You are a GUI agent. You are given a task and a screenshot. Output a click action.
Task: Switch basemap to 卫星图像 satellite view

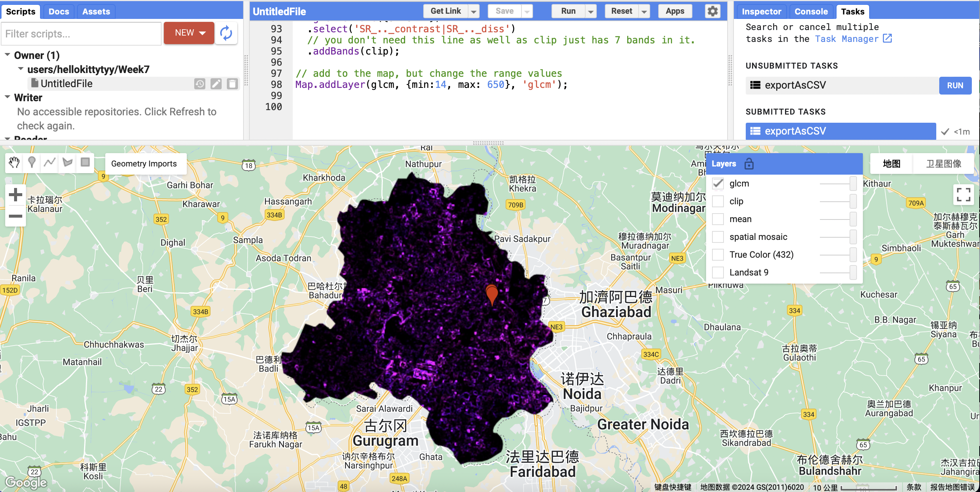[943, 164]
